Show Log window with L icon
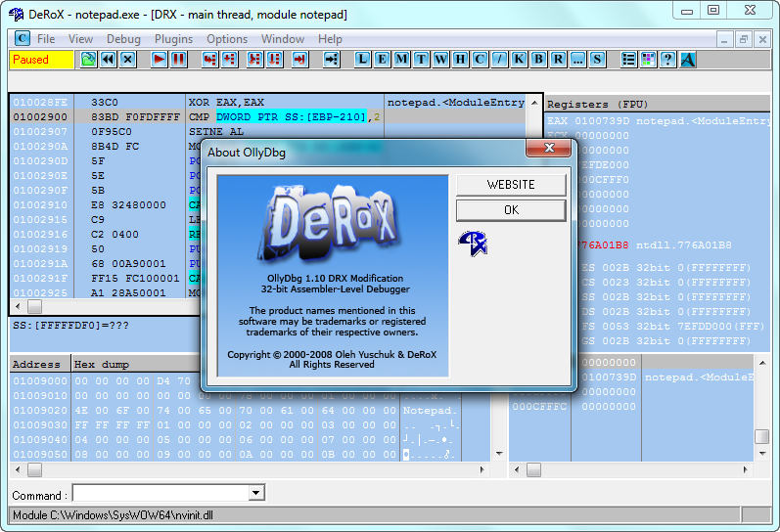The image size is (780, 532). [x=362, y=60]
